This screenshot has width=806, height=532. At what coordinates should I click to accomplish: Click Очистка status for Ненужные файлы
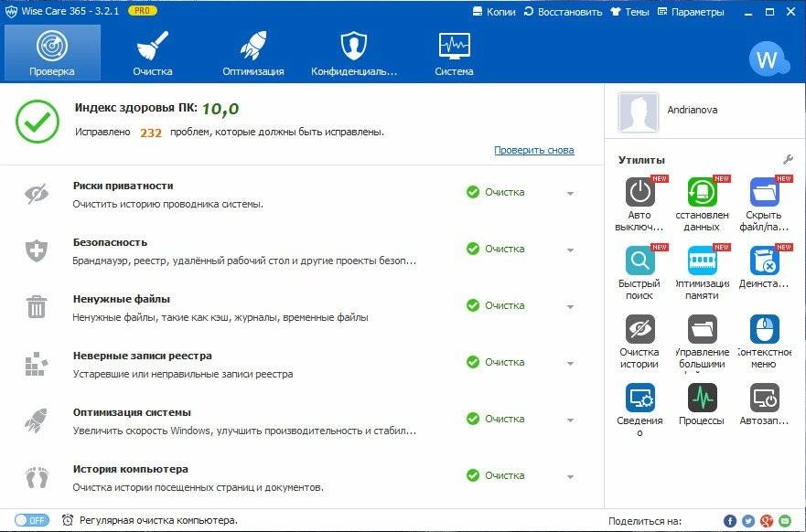(x=496, y=305)
